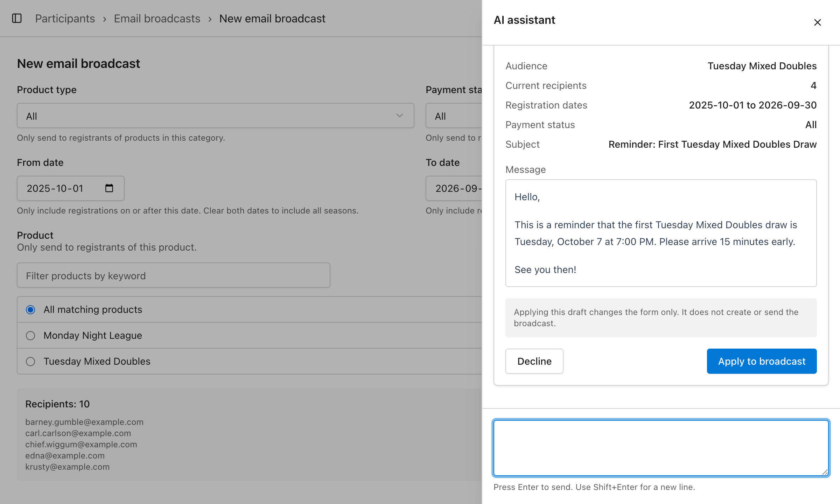Click the draft message text box
This screenshot has width=840, height=504.
click(x=661, y=233)
